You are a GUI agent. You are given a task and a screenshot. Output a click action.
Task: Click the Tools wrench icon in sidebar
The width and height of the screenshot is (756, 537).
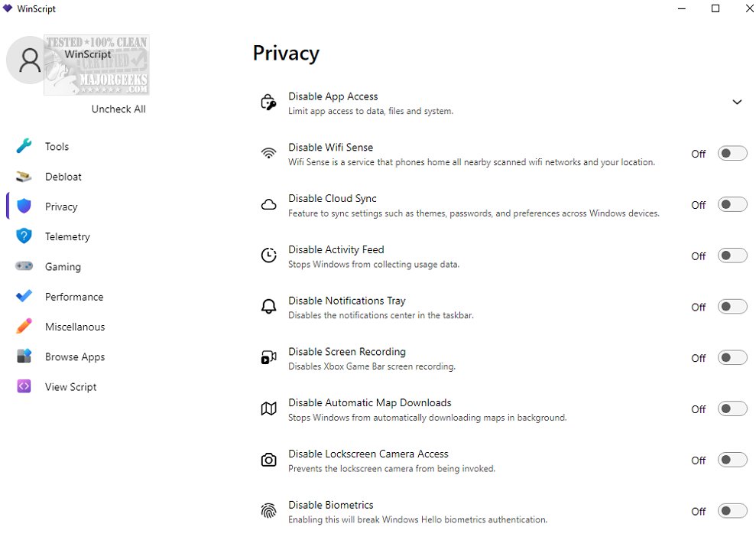pos(24,146)
